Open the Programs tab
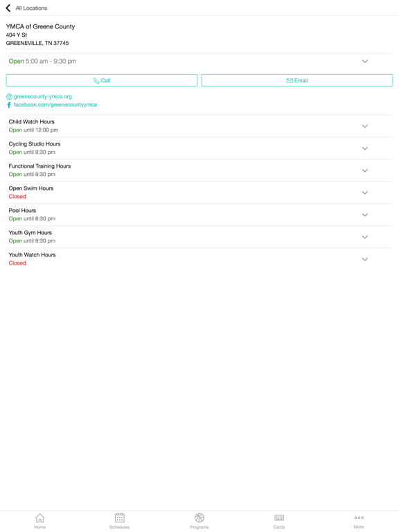Viewport: 399px width, 532px height. (199, 521)
